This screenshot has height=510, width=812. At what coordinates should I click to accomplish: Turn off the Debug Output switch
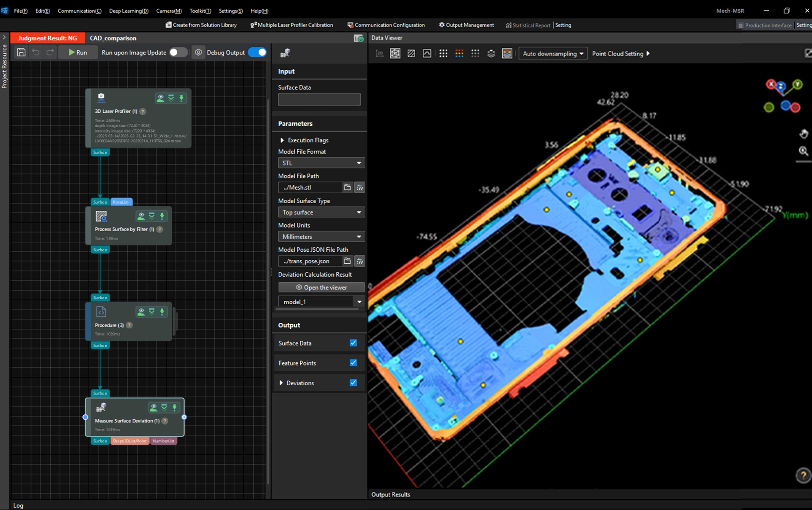(x=258, y=52)
